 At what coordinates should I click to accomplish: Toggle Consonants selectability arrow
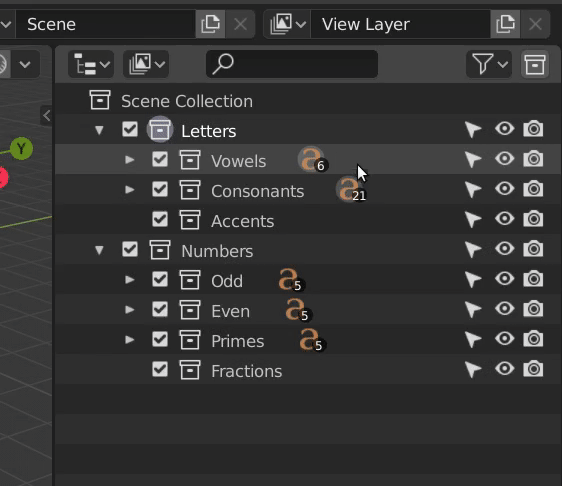pos(473,190)
